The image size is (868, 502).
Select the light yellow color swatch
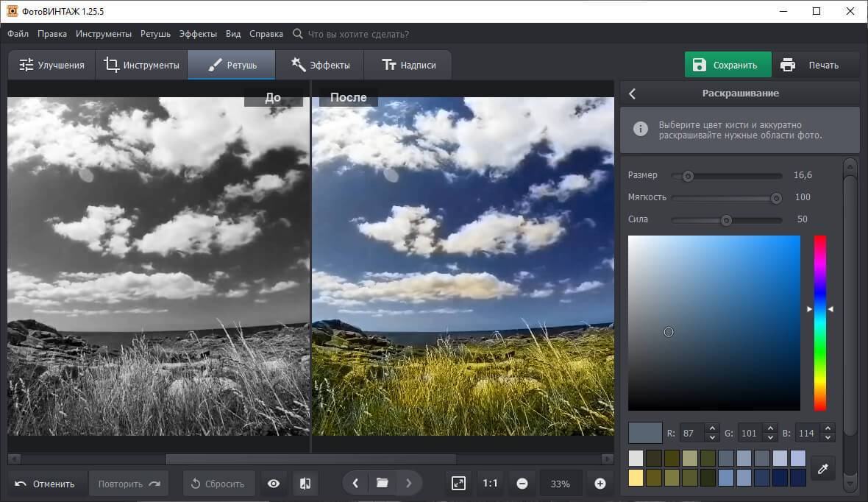(x=636, y=478)
